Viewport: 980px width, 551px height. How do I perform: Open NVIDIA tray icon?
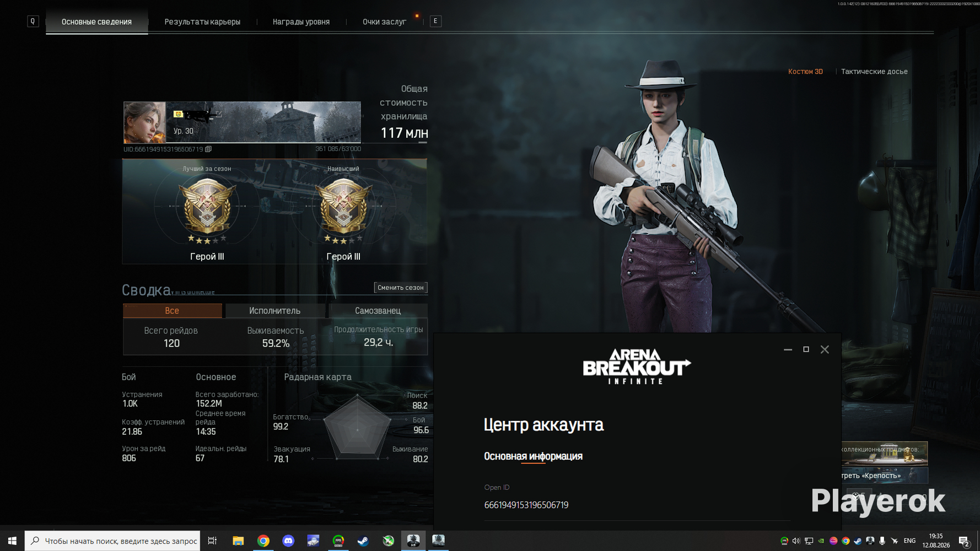821,541
